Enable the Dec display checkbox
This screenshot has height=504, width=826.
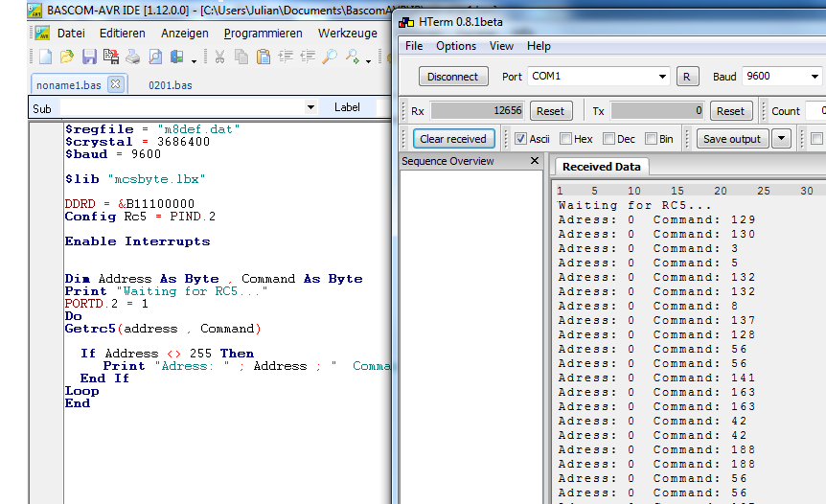(x=608, y=139)
